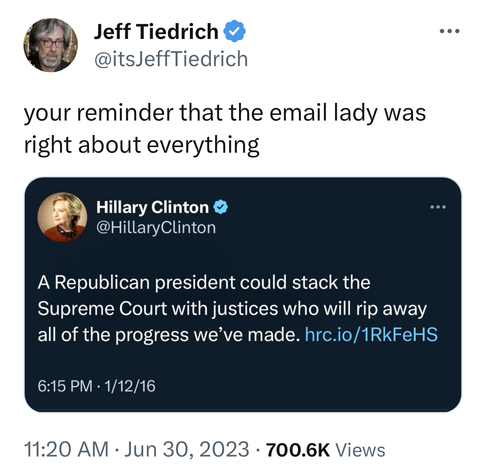486x474 pixels.
Task: Click the Hillary Clinton display name
Action: tap(152, 207)
